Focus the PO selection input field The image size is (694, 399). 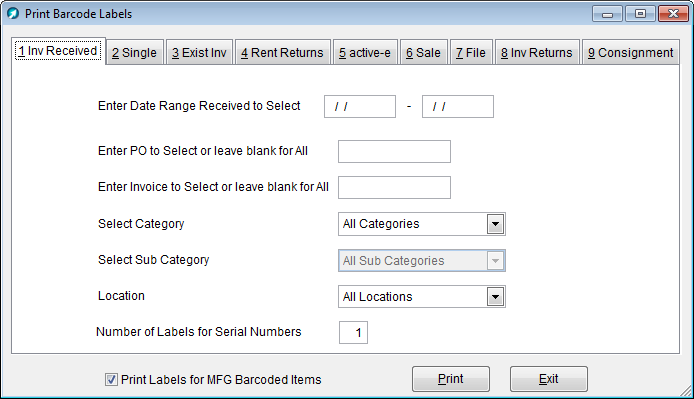tap(394, 151)
